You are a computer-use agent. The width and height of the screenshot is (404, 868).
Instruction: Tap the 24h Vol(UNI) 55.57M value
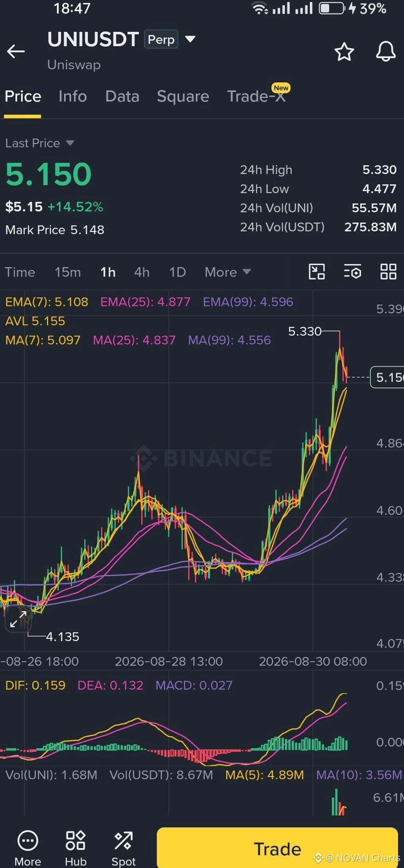click(x=374, y=208)
